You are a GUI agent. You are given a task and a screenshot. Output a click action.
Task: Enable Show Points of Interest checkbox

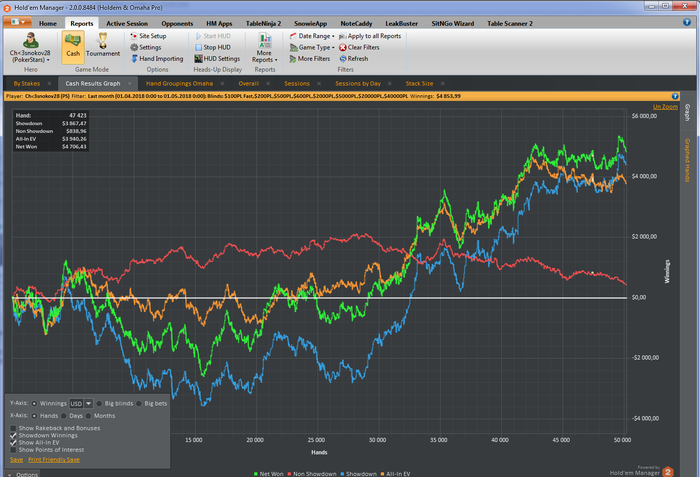tap(13, 450)
